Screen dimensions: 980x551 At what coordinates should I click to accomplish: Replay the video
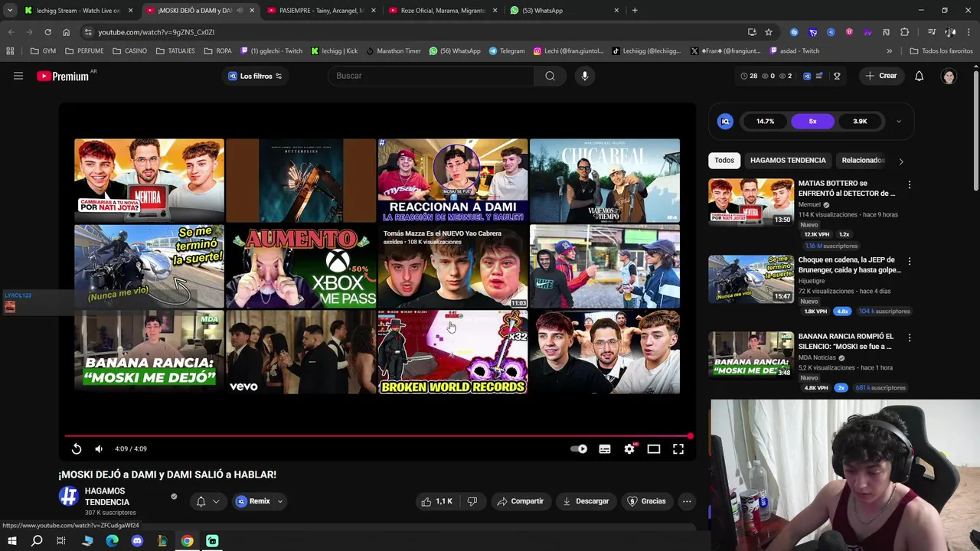[77, 449]
